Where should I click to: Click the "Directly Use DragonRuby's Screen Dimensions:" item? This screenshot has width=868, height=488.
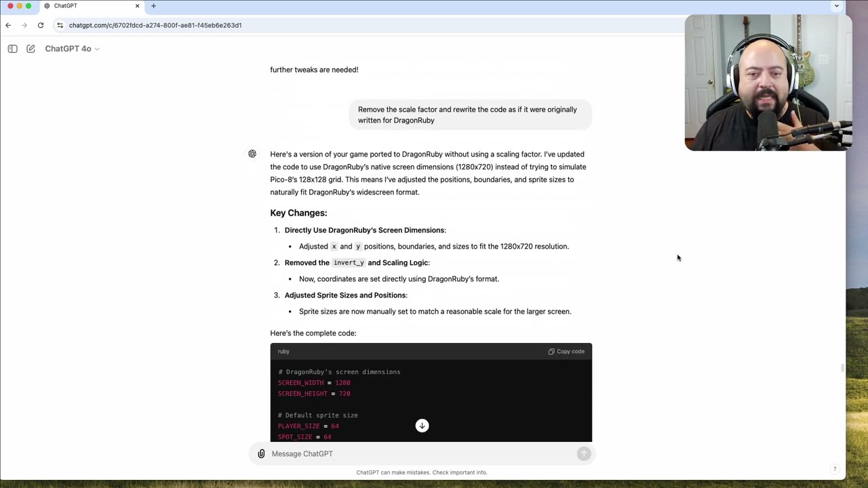[x=365, y=230]
